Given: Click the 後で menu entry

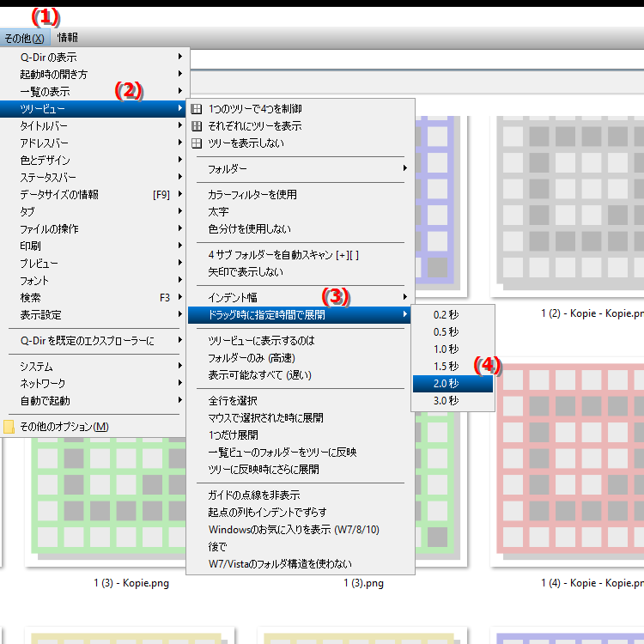Looking at the screenshot, I should click(301, 547).
